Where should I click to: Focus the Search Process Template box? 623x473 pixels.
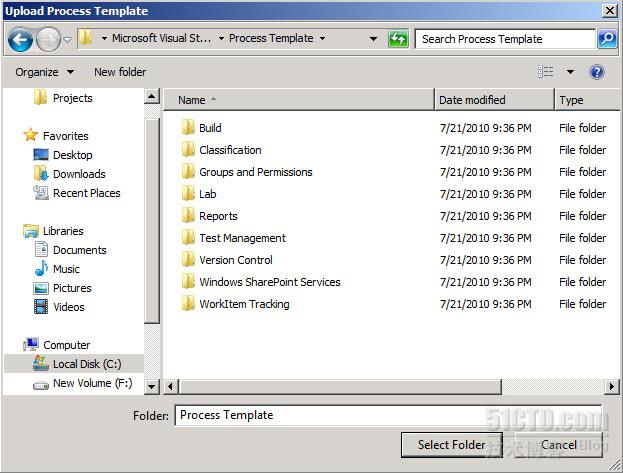(x=505, y=39)
